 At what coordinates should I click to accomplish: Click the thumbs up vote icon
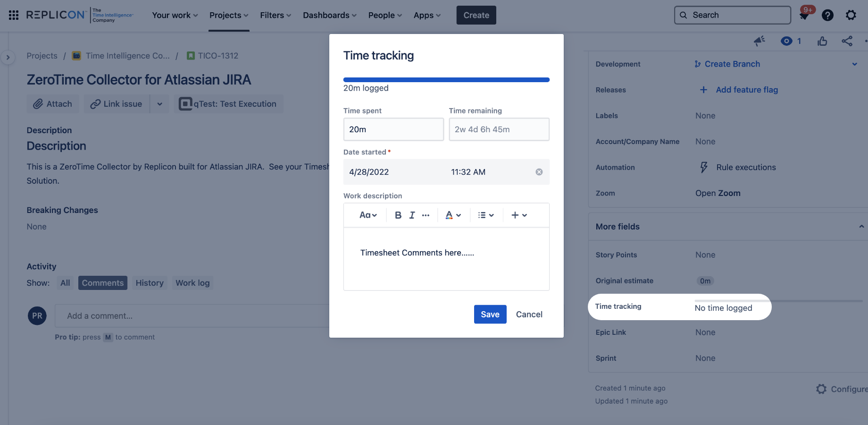coord(822,41)
